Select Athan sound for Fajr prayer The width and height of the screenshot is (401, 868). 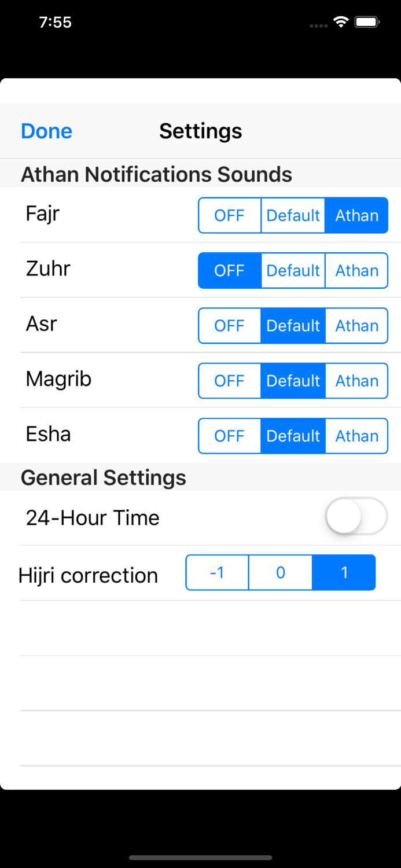(356, 215)
